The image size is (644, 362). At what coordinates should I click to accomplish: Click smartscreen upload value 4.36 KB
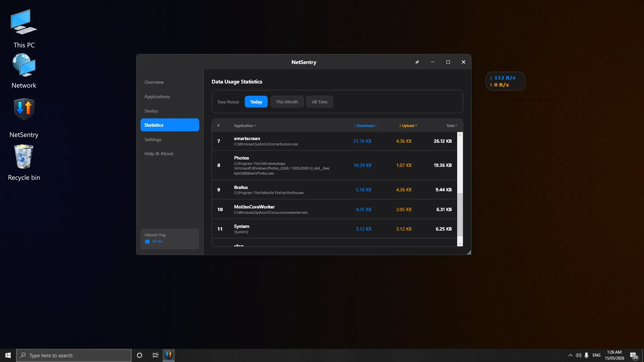[x=404, y=141]
